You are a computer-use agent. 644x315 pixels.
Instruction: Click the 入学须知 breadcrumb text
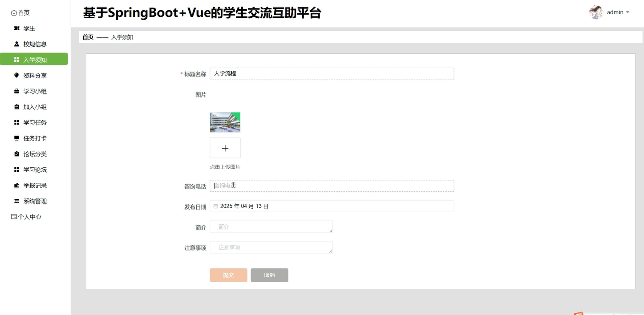coord(122,37)
